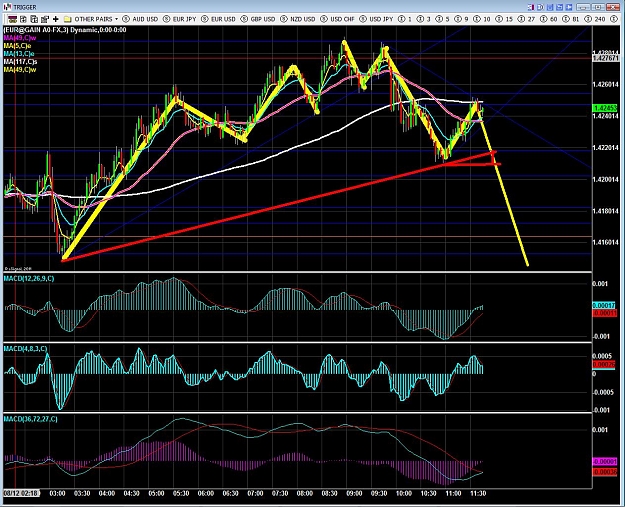Image resolution: width=625 pixels, height=507 pixels.
Task: Switch chart symbol to USD JPY
Action: pos(376,19)
